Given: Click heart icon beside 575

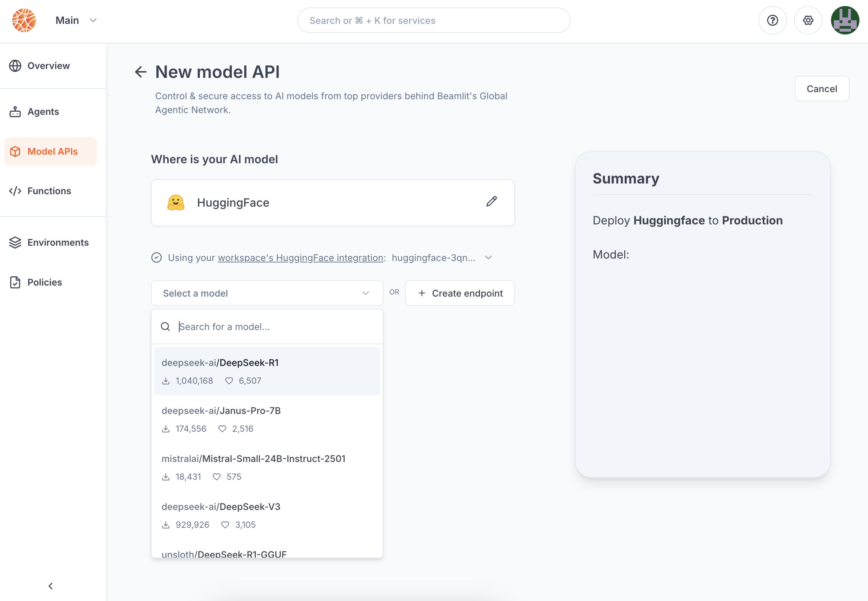Looking at the screenshot, I should tap(217, 477).
